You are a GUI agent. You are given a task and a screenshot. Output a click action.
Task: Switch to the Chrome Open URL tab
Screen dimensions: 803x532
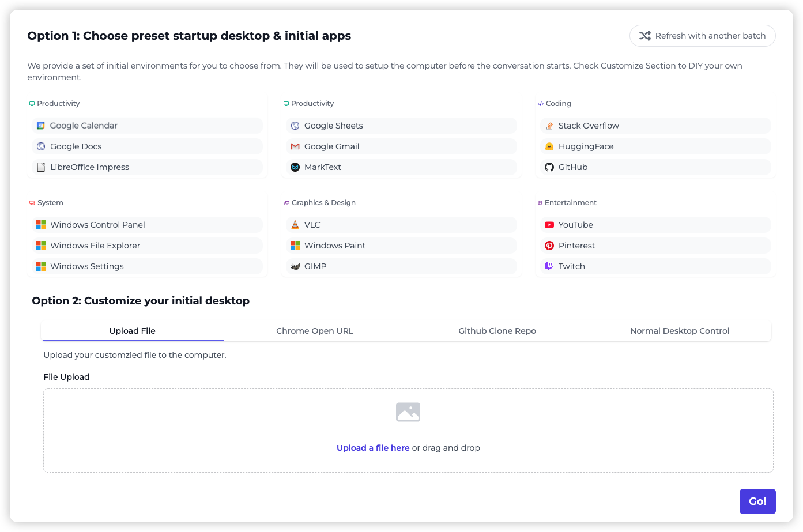315,331
